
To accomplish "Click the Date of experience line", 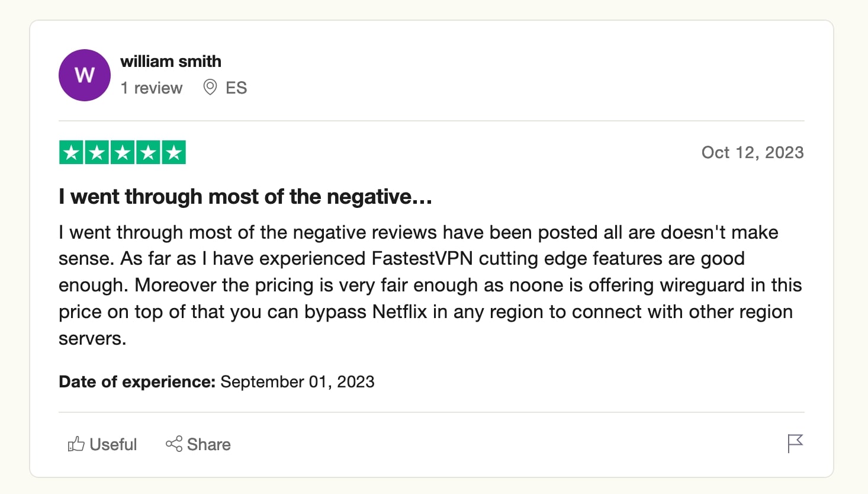I will [x=217, y=382].
